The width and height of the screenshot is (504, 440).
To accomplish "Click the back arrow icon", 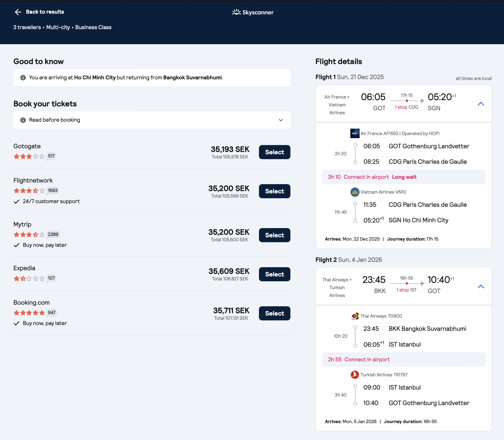I will pyautogui.click(x=18, y=12).
